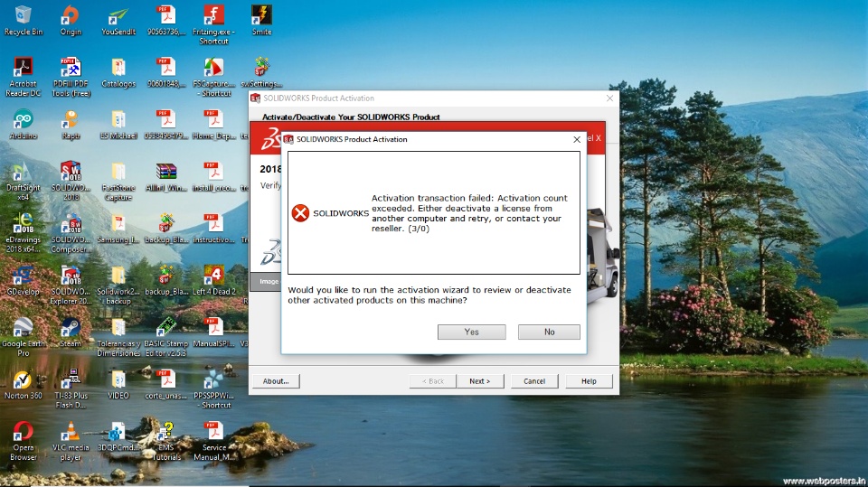Viewport: 868px width, 487px height.
Task: Launch the Smite desktop shortcut
Action: [261, 20]
